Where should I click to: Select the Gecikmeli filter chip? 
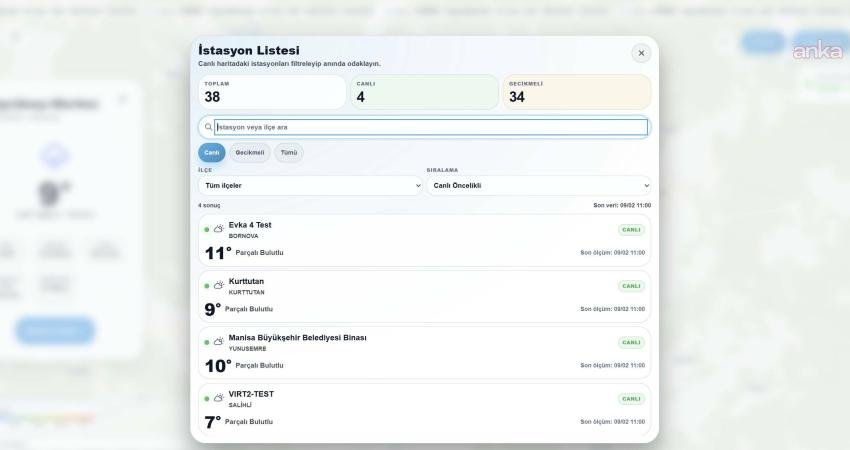click(x=250, y=153)
